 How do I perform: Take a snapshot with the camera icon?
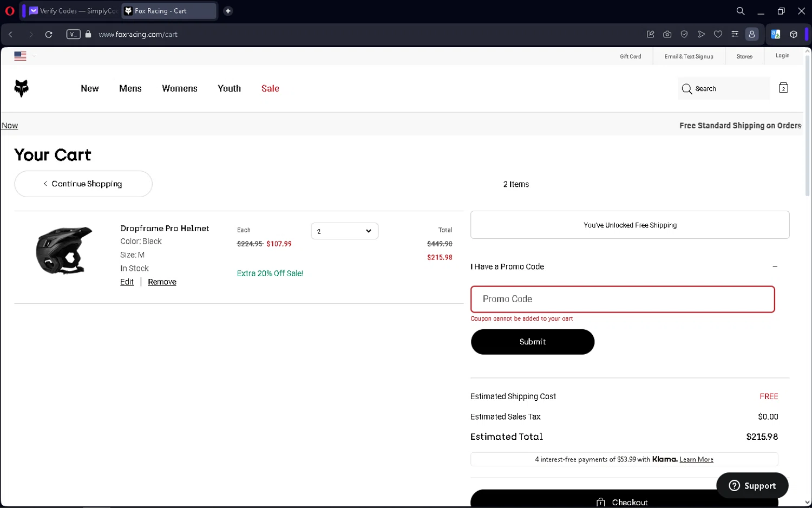point(667,34)
